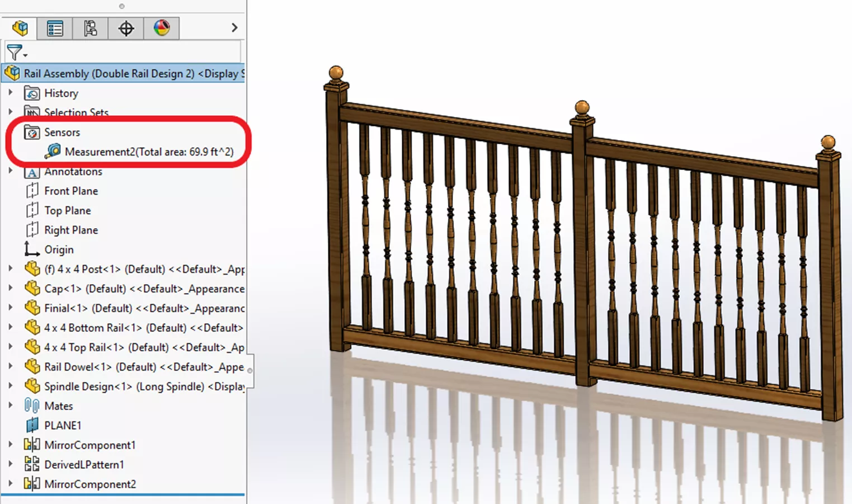Click the chevron to reveal more tabs
The height and width of the screenshot is (504, 852).
click(x=234, y=27)
